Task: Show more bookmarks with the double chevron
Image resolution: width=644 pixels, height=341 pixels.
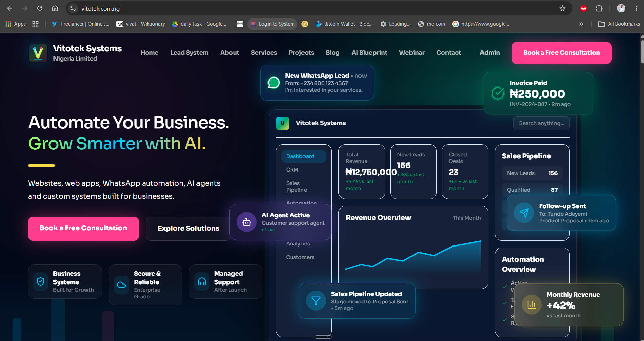Action: (x=581, y=24)
